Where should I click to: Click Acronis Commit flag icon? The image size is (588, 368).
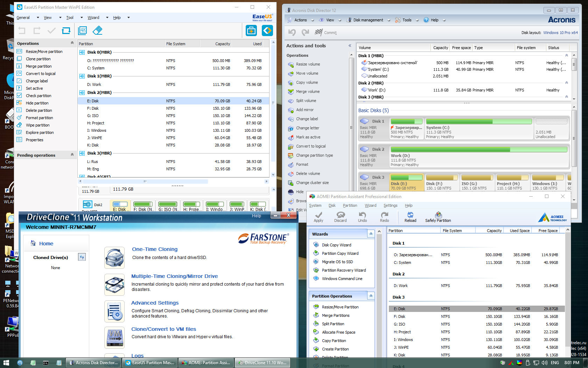coord(318,32)
